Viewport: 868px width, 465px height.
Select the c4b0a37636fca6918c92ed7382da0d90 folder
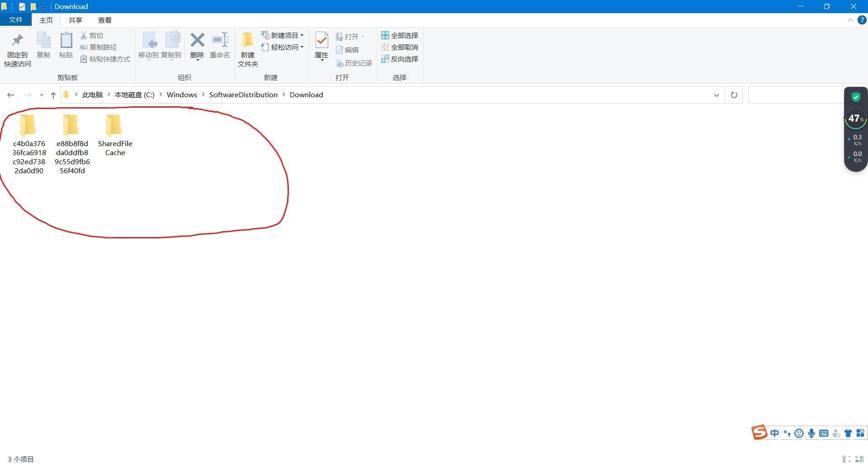point(28,144)
